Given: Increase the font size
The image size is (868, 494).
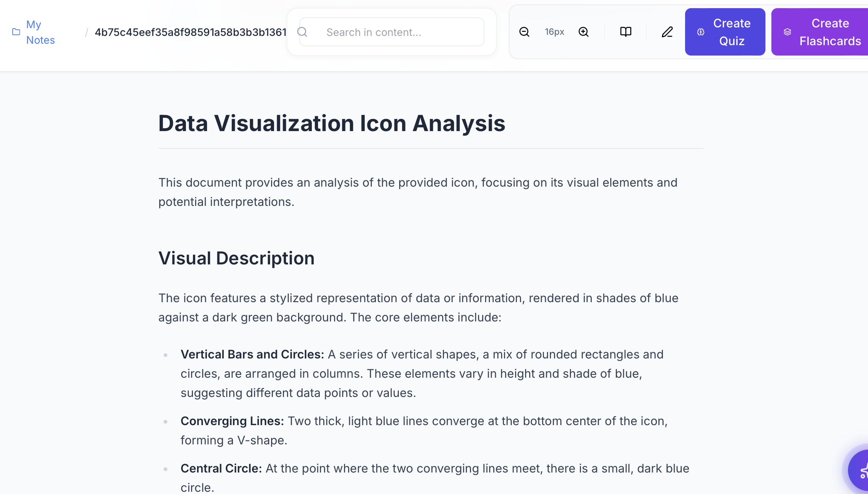Looking at the screenshot, I should pos(584,32).
